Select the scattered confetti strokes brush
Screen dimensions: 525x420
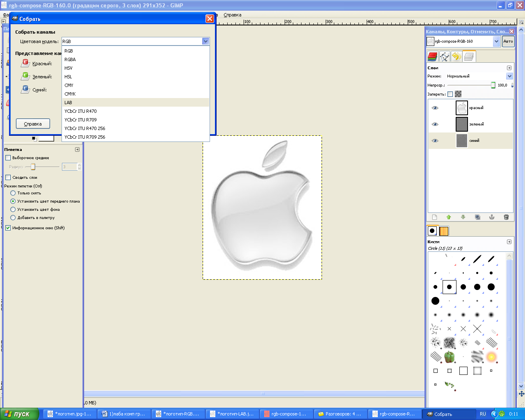(x=436, y=329)
